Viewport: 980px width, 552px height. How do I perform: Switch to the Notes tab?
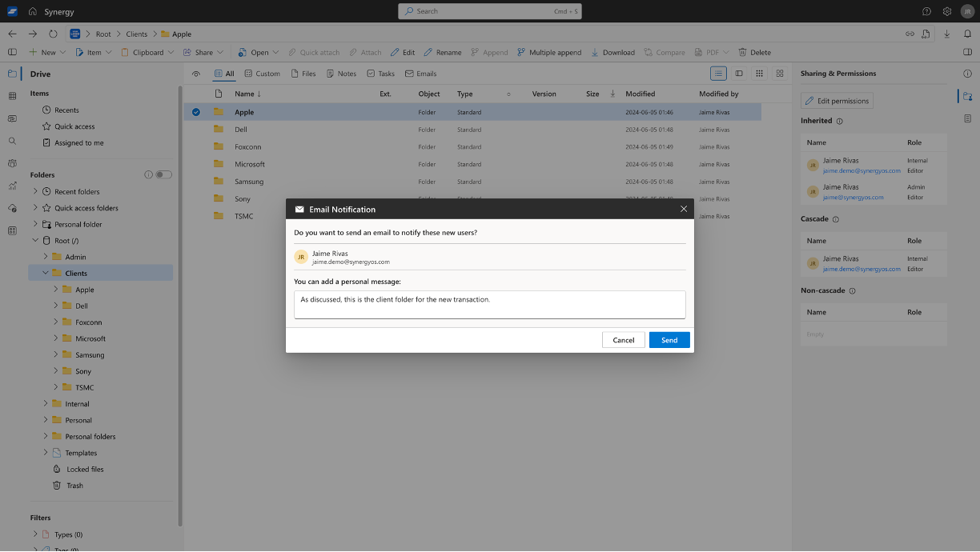[x=341, y=74]
